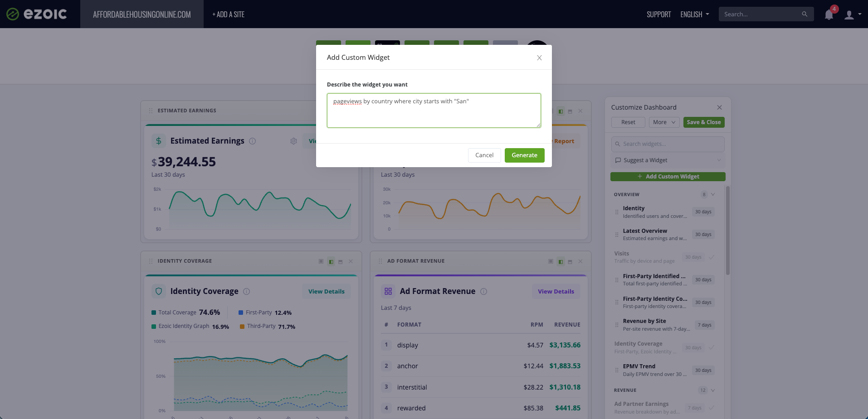Click the Identity Coverage card drag handle

tap(151, 261)
